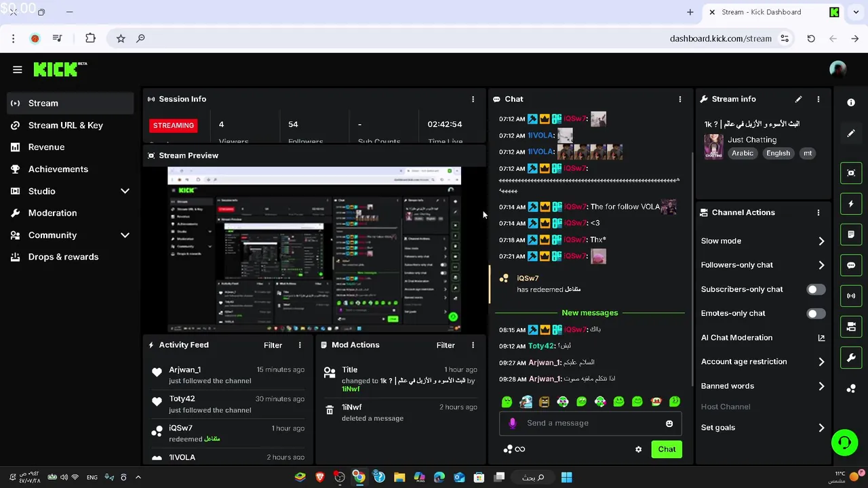Open Activity Feed three-dot menu
Image resolution: width=868 pixels, height=488 pixels.
click(x=300, y=345)
